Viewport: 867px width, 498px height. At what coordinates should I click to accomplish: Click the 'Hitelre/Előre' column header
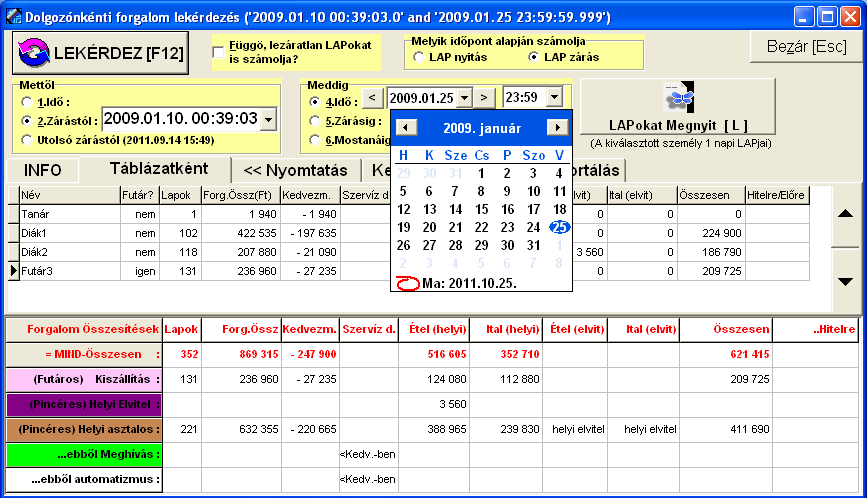click(777, 195)
